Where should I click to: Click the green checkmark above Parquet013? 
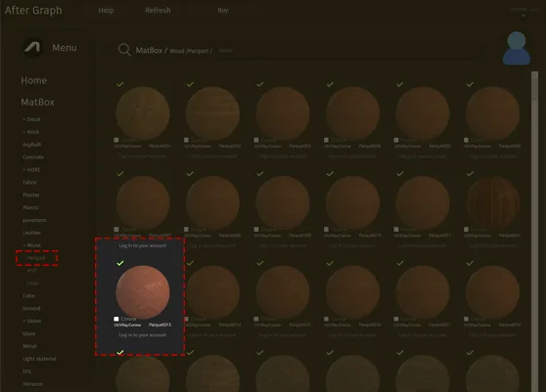click(120, 263)
